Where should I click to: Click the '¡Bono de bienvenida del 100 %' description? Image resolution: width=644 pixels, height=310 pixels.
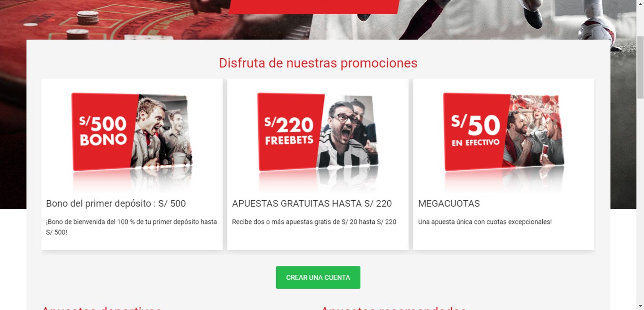(132, 227)
